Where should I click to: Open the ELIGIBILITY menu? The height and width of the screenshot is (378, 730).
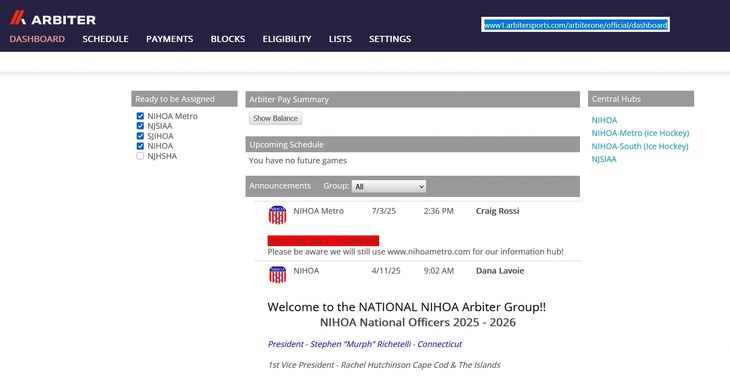coord(287,39)
